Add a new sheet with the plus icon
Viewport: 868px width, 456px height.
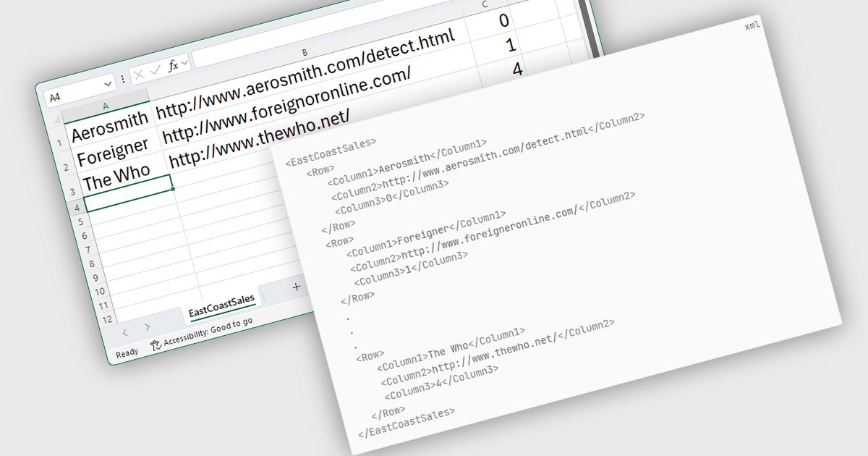coord(296,287)
